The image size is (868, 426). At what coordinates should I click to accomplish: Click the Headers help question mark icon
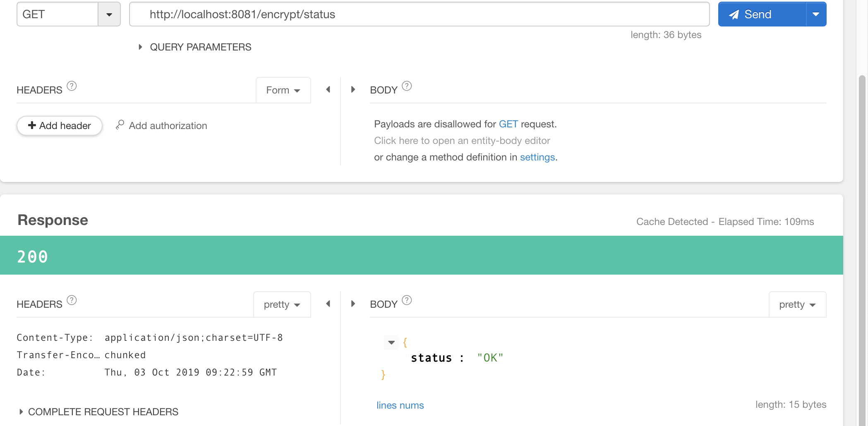pos(72,86)
